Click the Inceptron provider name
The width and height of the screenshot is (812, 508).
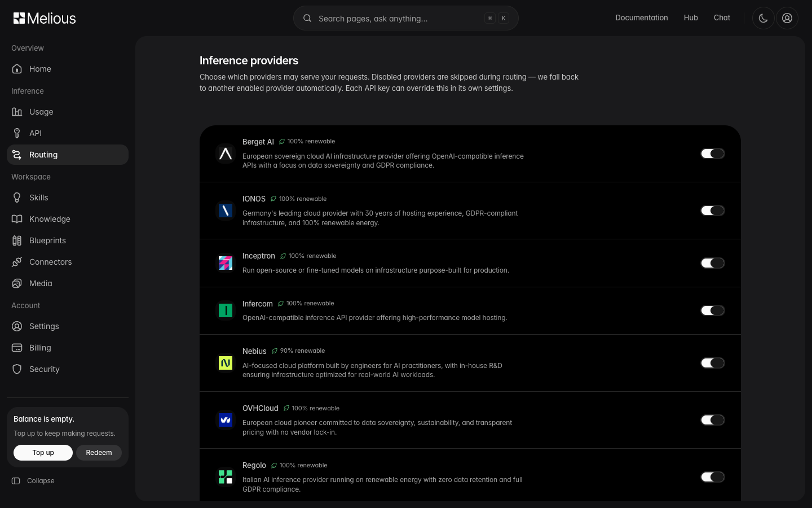point(259,256)
